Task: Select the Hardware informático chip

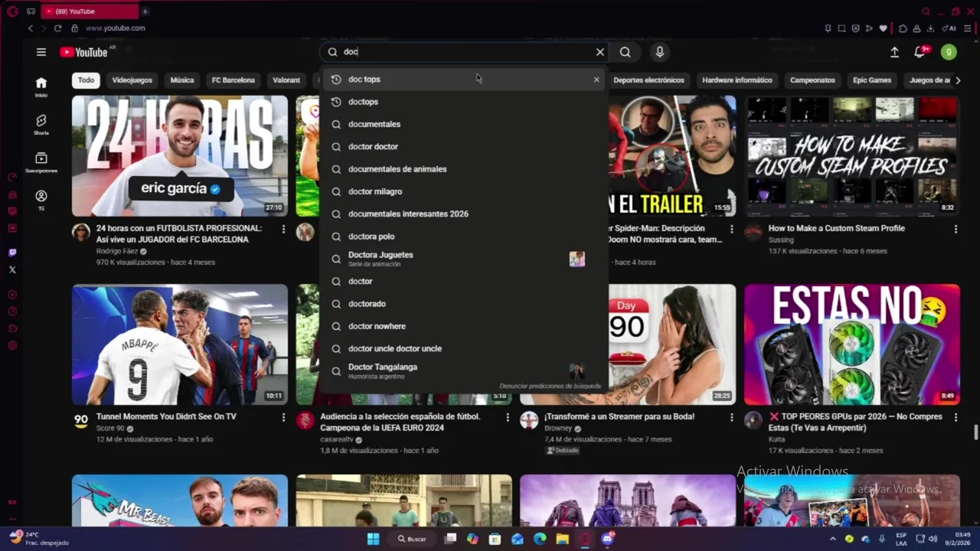Action: (x=737, y=80)
